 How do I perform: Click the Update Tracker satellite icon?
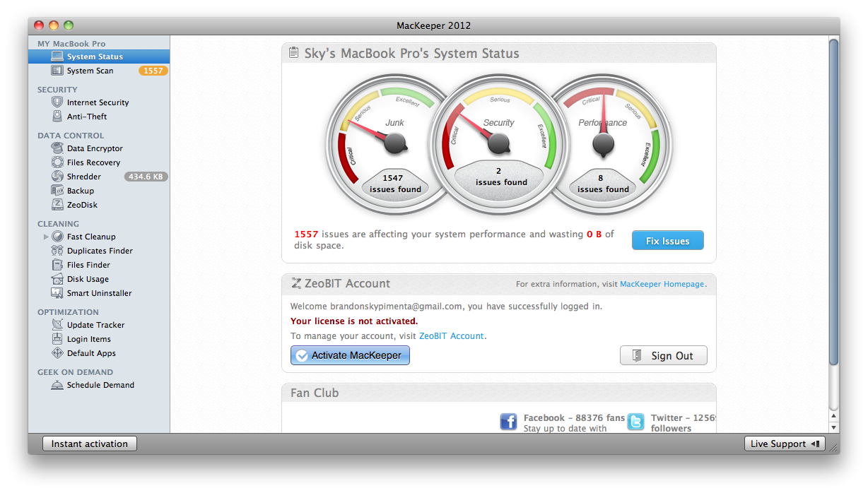point(57,325)
